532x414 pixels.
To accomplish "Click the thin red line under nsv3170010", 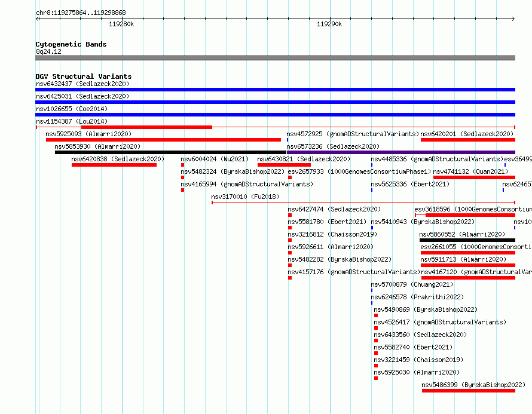I will pyautogui.click(x=363, y=203).
